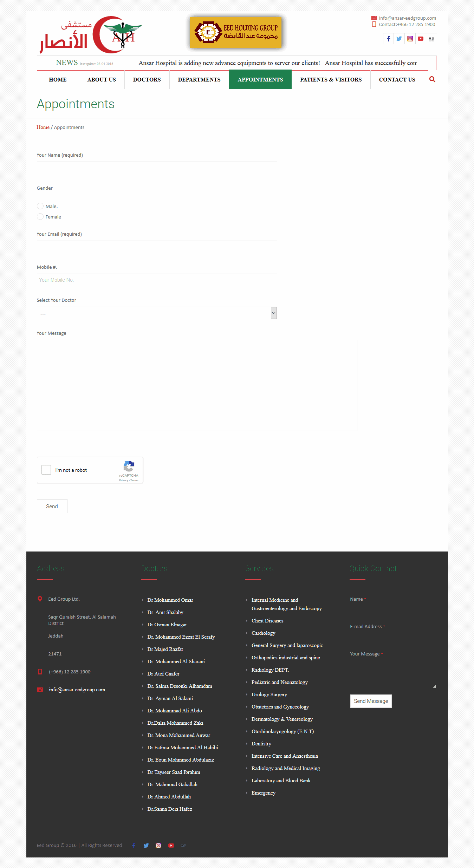Open Laboratory and Blood Bank link
474x868 pixels.
click(x=281, y=781)
